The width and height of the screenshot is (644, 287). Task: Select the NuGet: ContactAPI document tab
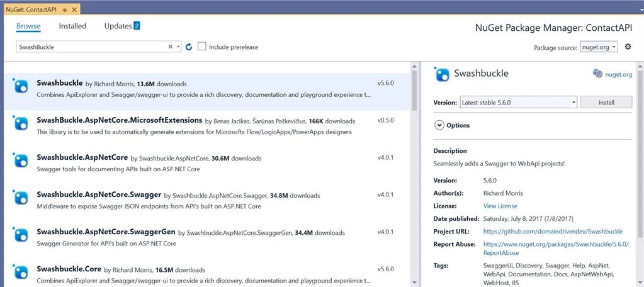pyautogui.click(x=31, y=9)
